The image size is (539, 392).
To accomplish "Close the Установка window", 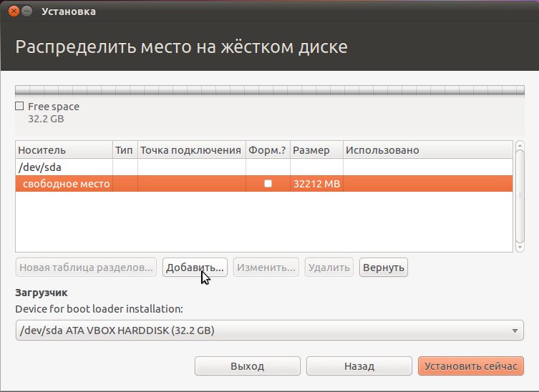I will pos(14,11).
